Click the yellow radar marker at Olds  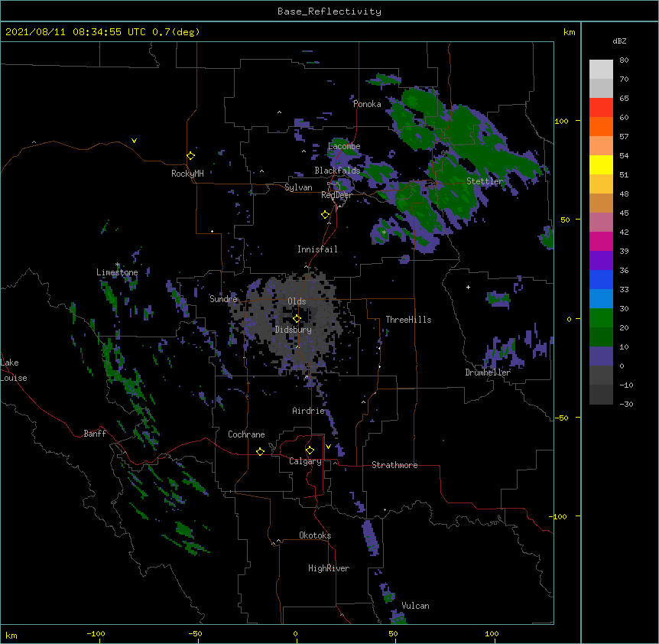pos(297,318)
